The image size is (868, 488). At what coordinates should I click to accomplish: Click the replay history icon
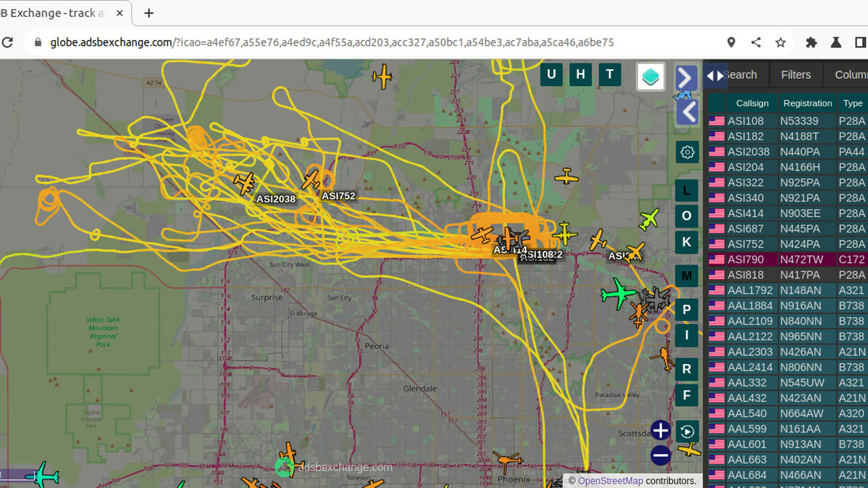point(687,432)
